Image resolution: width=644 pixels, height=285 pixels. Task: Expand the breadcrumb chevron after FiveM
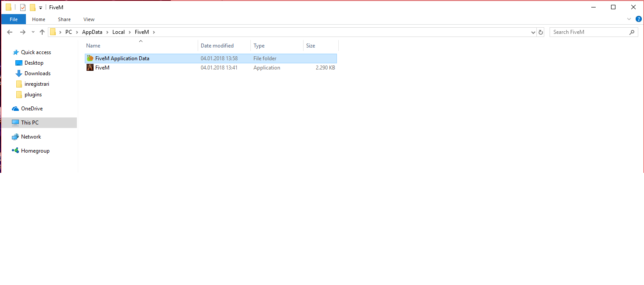pos(153,32)
